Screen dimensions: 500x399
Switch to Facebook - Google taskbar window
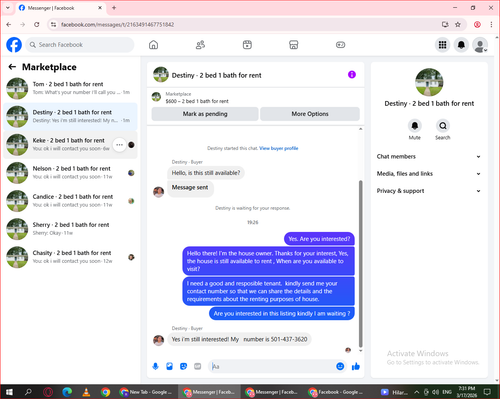point(336,392)
